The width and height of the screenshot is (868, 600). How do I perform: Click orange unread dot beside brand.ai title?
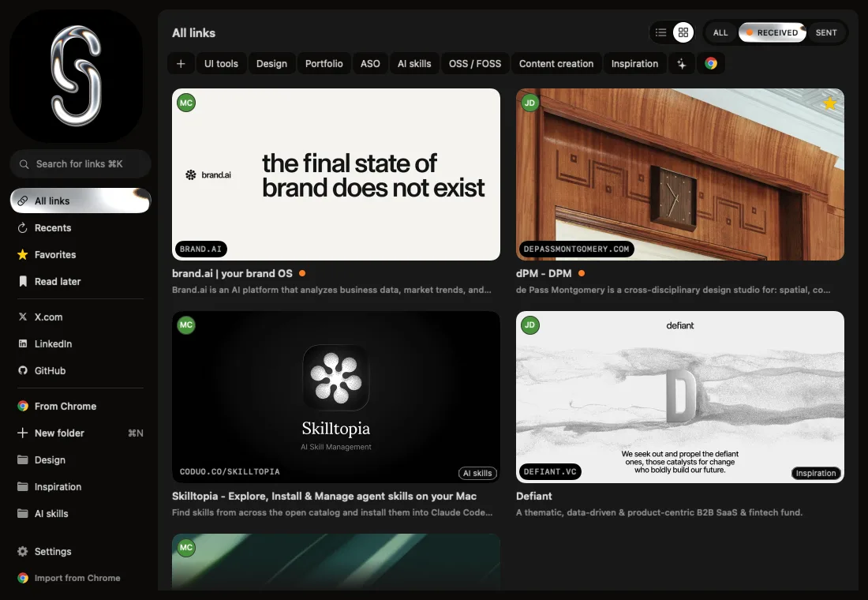pos(302,273)
